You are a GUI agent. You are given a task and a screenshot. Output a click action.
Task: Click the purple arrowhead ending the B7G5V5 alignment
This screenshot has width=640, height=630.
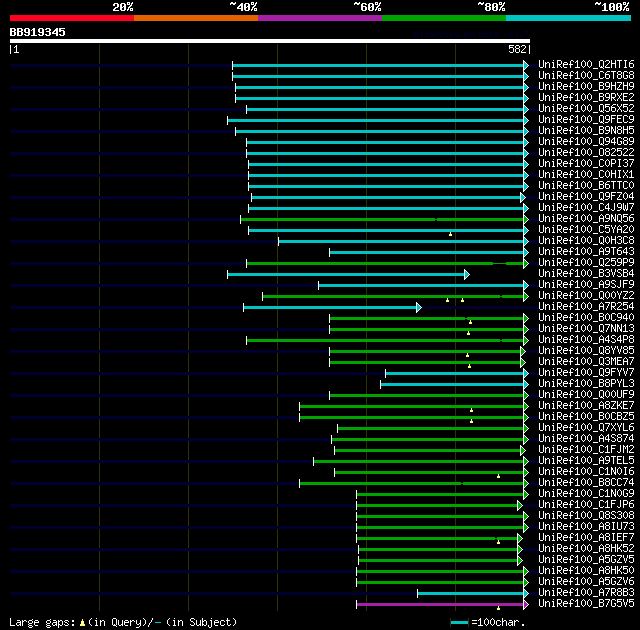(526, 605)
